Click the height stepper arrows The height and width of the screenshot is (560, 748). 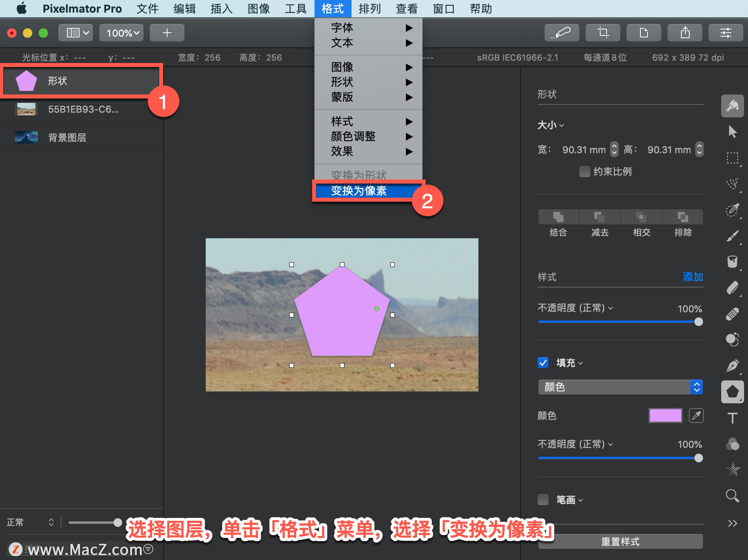(699, 149)
